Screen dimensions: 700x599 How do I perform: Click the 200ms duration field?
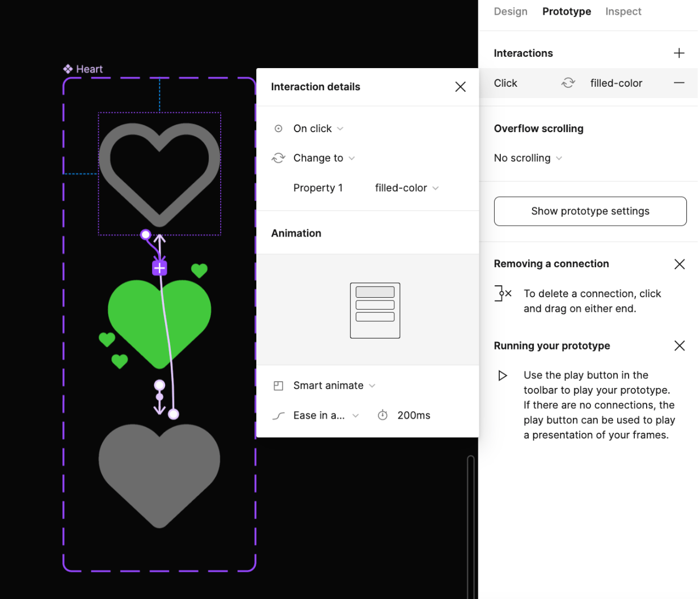(413, 415)
